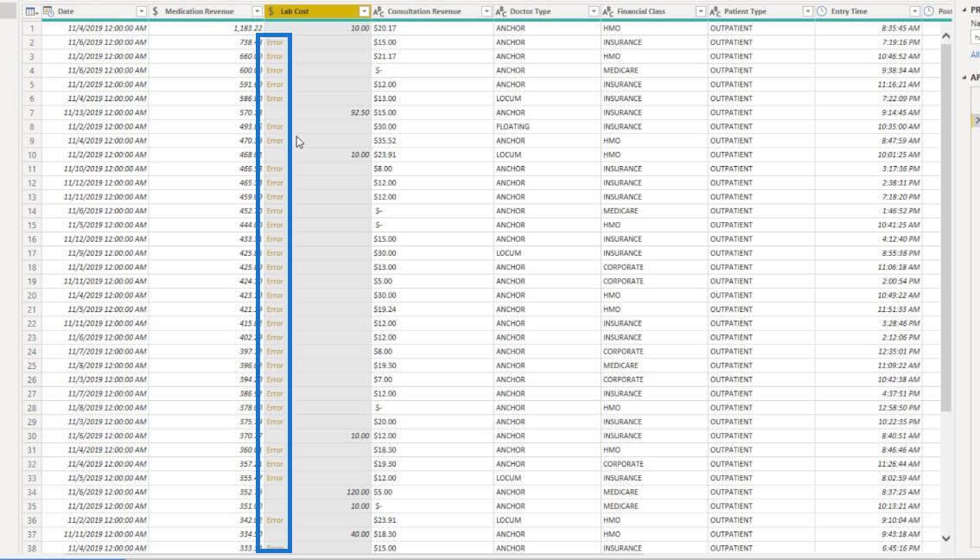The image size is (980, 560).
Task: Click CORPORATE financial class in row 18
Action: [623, 267]
